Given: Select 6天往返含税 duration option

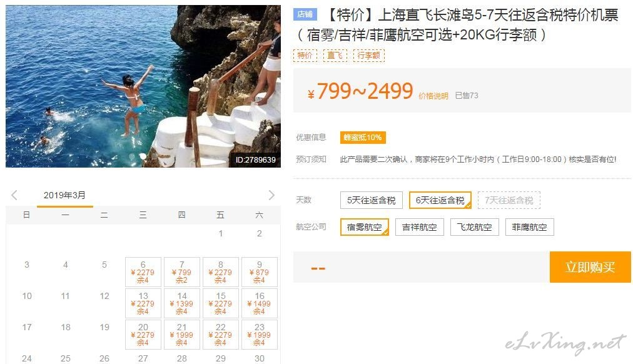Looking at the screenshot, I should [x=440, y=200].
